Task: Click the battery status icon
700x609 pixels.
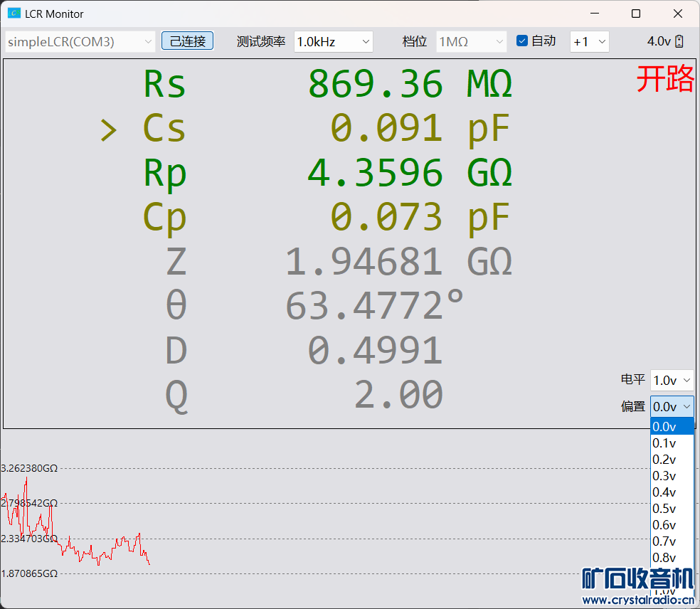Action: click(679, 41)
